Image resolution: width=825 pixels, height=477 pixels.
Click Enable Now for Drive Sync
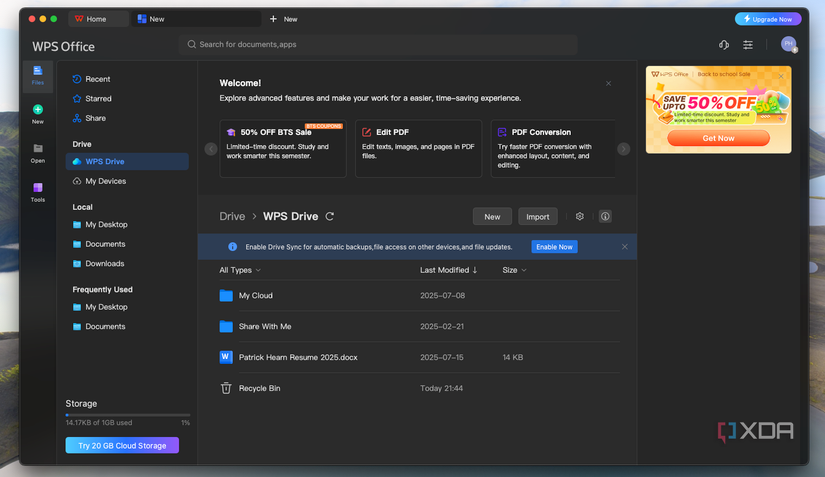coord(554,247)
